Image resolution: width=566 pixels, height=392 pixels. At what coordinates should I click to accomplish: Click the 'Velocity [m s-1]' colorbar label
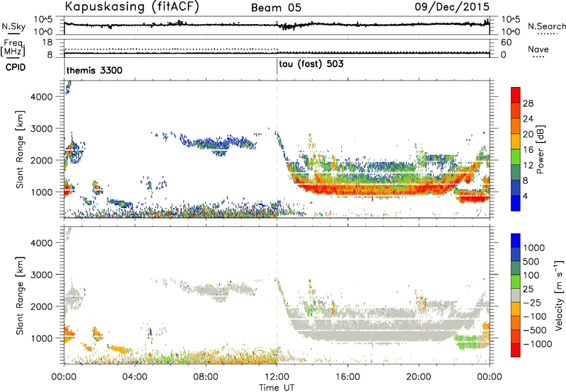(559, 295)
